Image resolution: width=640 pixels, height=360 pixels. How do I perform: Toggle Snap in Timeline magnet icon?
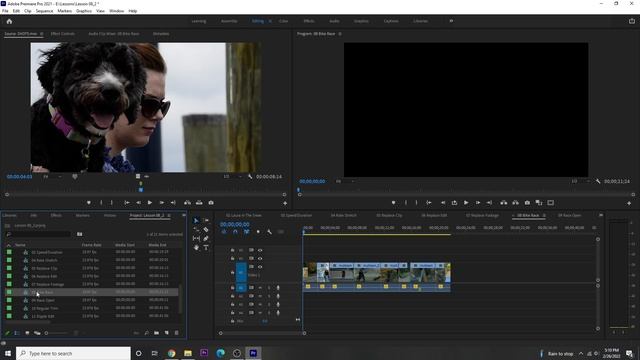click(235, 232)
